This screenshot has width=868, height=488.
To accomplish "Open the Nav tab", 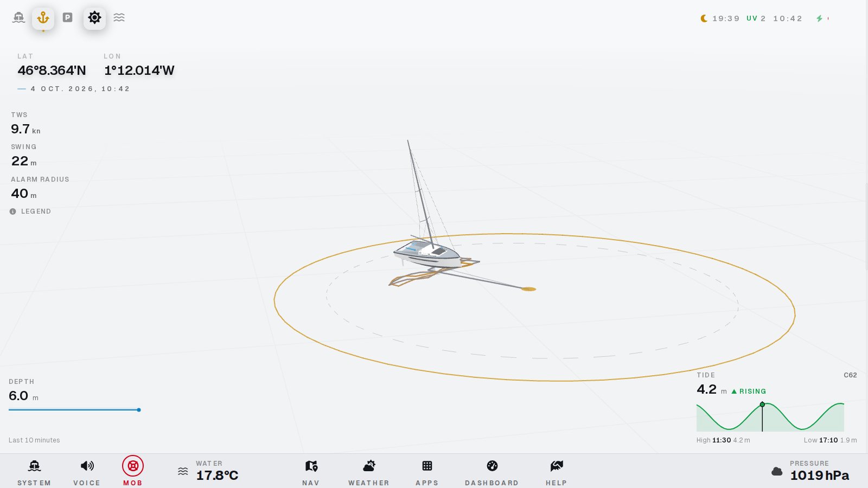I will pos(311,472).
